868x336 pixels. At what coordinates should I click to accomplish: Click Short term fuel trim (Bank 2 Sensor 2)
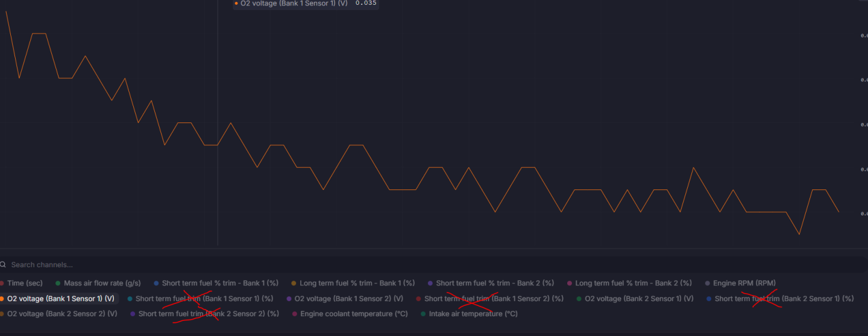pos(208,314)
